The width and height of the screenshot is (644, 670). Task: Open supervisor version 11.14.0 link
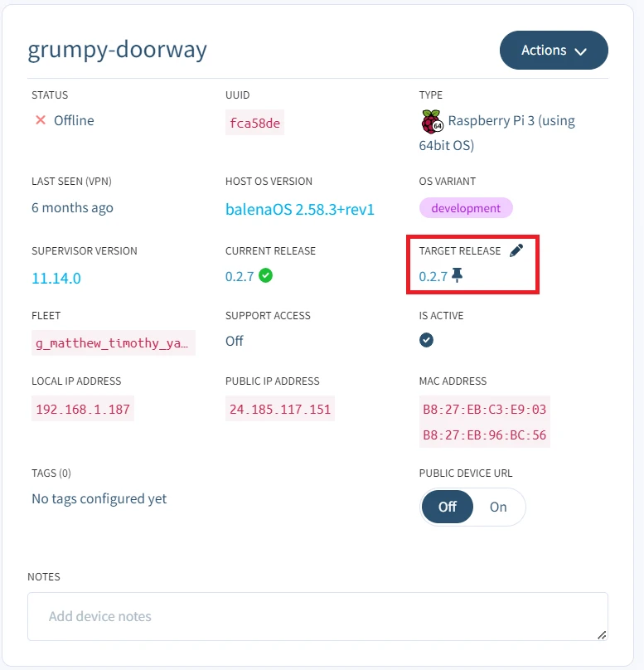click(56, 278)
